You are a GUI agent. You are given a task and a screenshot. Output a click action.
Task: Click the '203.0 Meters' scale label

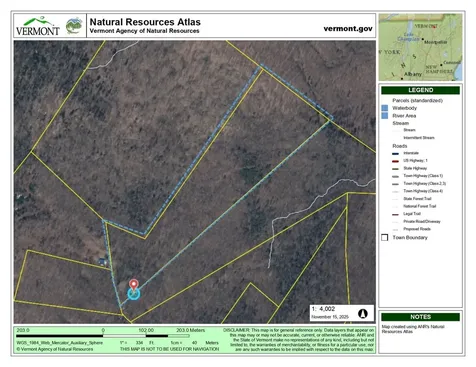click(x=190, y=330)
